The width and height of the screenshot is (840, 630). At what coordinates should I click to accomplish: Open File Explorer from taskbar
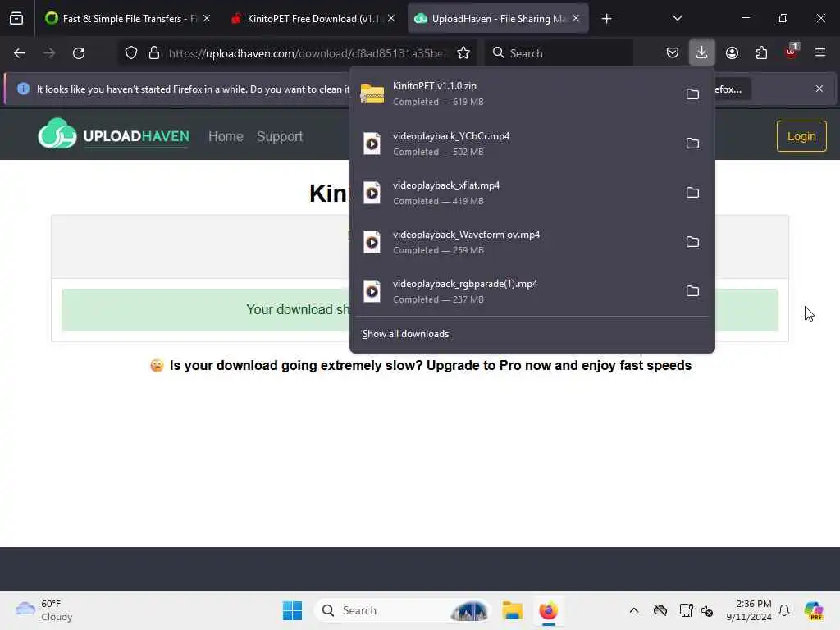(x=512, y=610)
